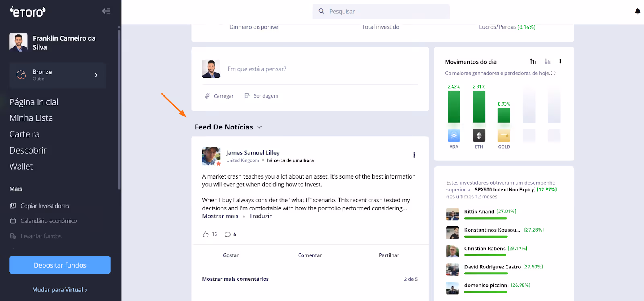The width and height of the screenshot is (644, 301).
Task: Open Franklin's sidebar profile picture
Action: 19,42
